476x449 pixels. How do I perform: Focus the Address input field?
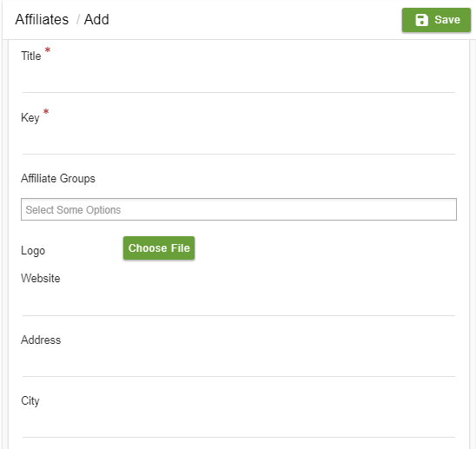(x=239, y=366)
